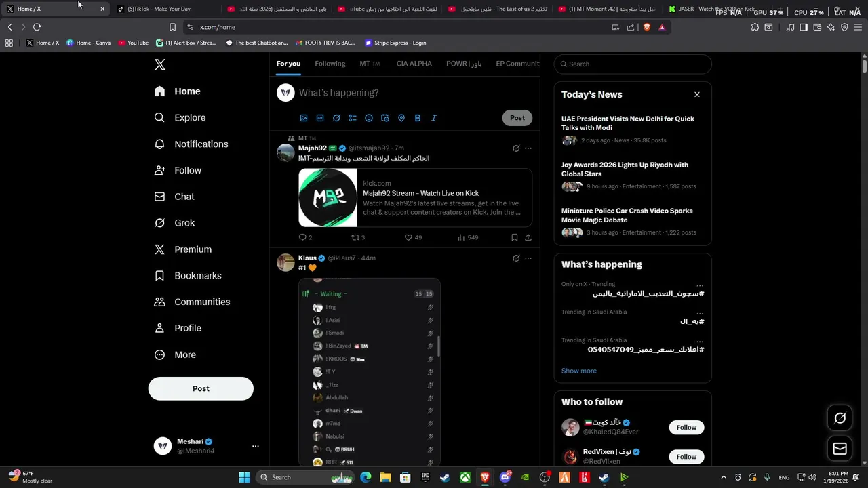Close the Today's News panel
Screen dimensions: 868x488
pyautogui.click(x=696, y=95)
